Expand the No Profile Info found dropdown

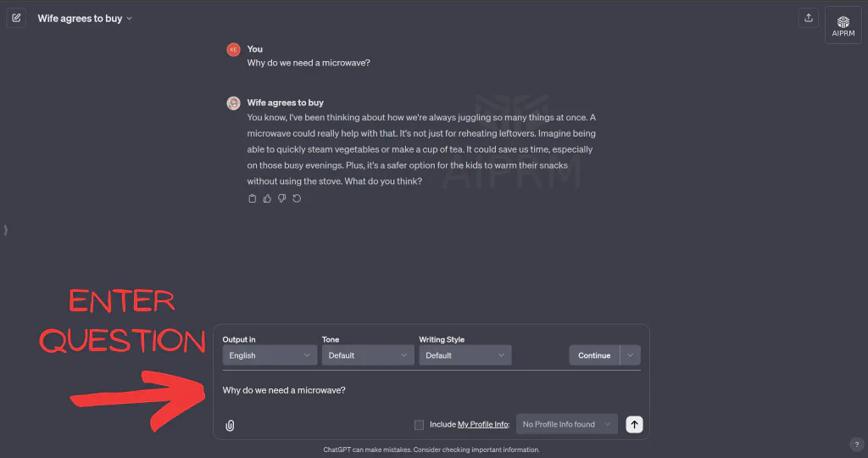click(567, 424)
